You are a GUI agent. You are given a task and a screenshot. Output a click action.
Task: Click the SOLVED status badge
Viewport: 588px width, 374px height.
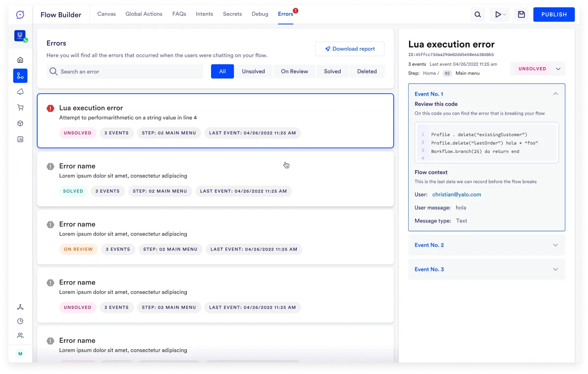(73, 191)
